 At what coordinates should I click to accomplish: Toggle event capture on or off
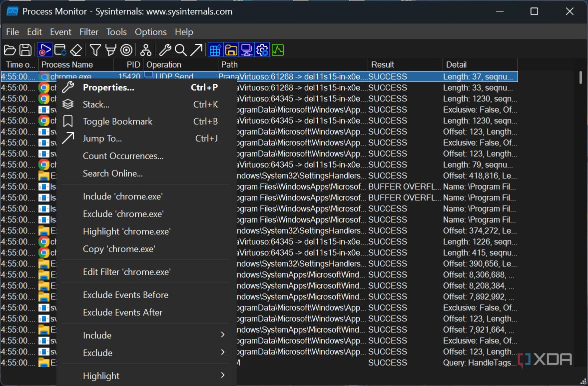point(44,49)
